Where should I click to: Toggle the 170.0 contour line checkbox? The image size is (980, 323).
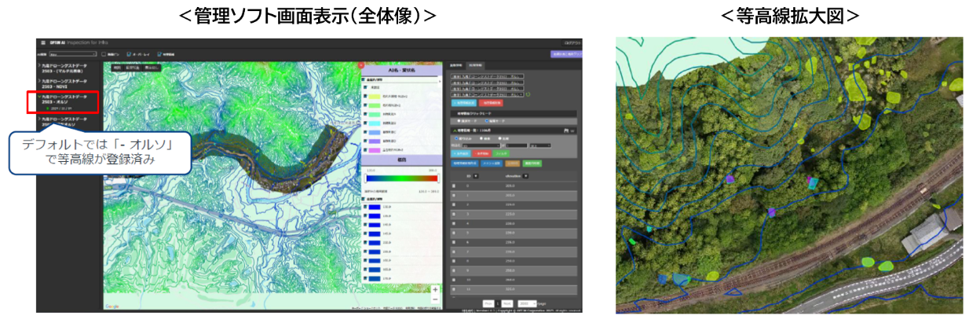point(365,278)
